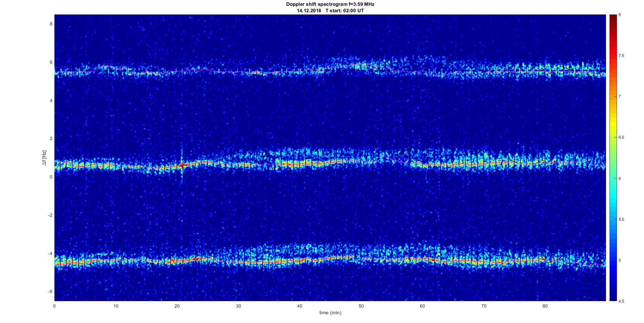Click the x-axis tick label '0'

54,306
